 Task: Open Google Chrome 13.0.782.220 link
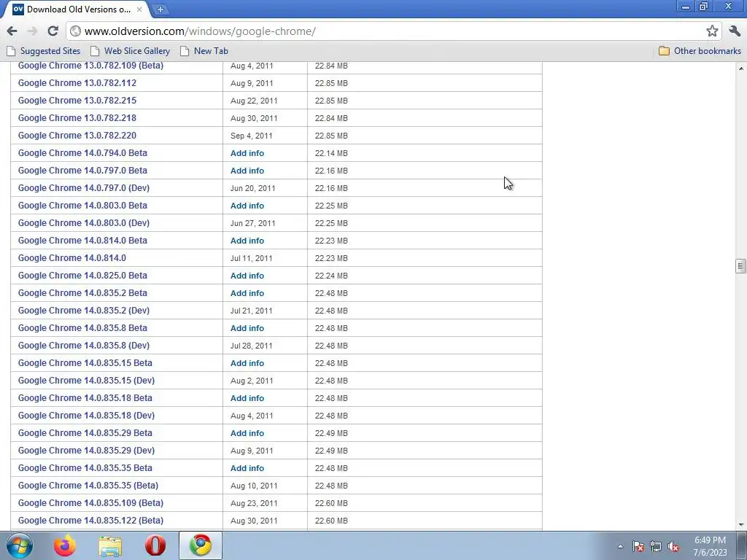tap(77, 136)
